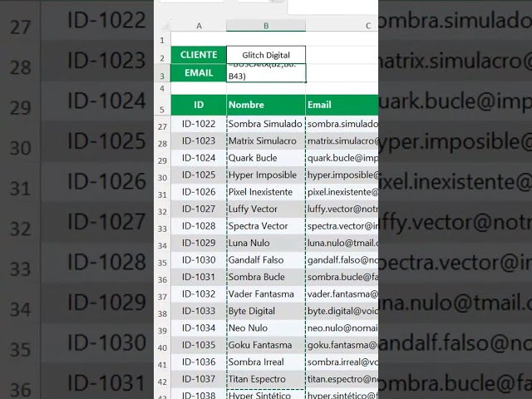Click name cell Sombra Irreal
The width and height of the screenshot is (532, 399).
click(x=266, y=362)
